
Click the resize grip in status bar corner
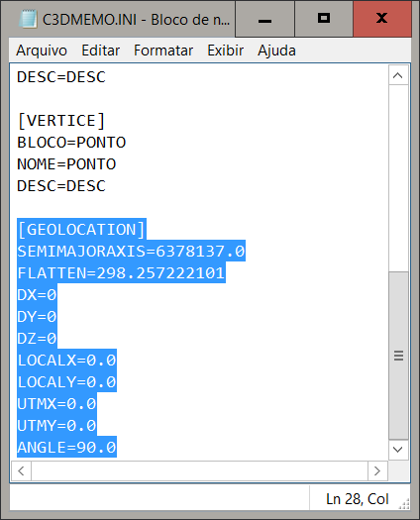click(x=404, y=503)
